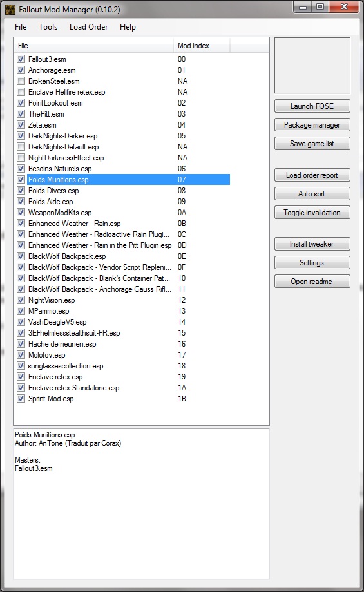The height and width of the screenshot is (592, 364).
Task: Uncheck the Fallout3.esm checkbox
Action: tap(21, 59)
